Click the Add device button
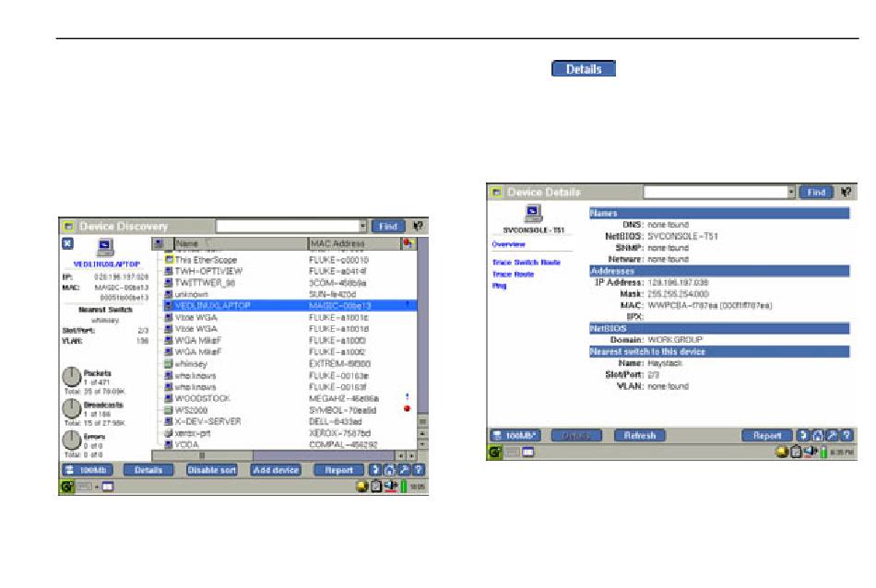The image size is (876, 588). tap(275, 470)
